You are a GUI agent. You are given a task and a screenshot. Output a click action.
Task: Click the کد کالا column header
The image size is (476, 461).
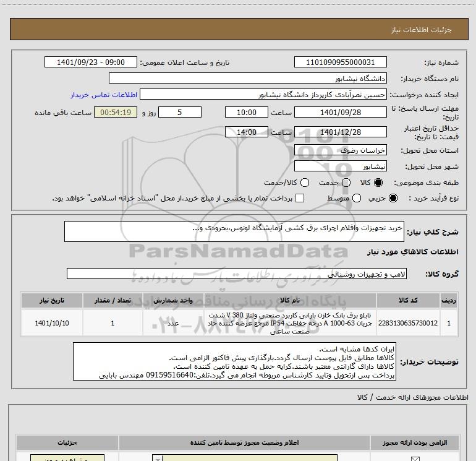tap(408, 300)
